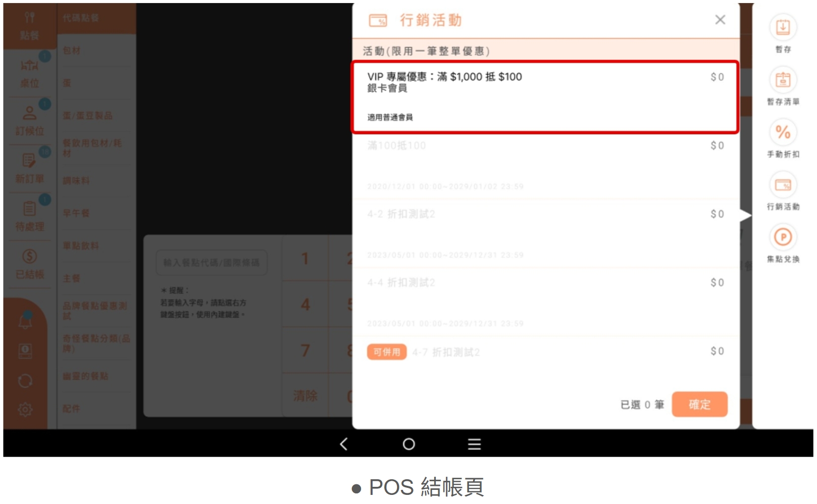Close the 行銷活動 dialog
The image size is (817, 504).
click(x=720, y=20)
